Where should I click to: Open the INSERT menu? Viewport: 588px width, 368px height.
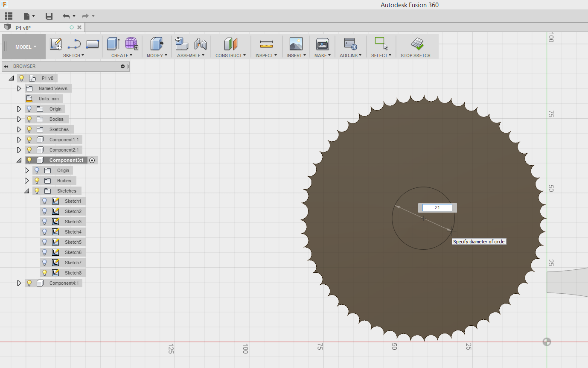pos(296,55)
